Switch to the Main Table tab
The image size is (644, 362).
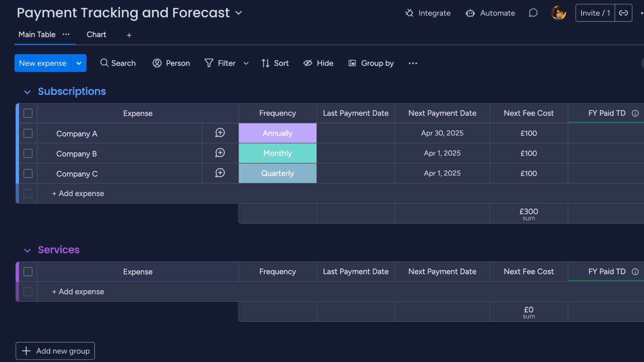(37, 35)
